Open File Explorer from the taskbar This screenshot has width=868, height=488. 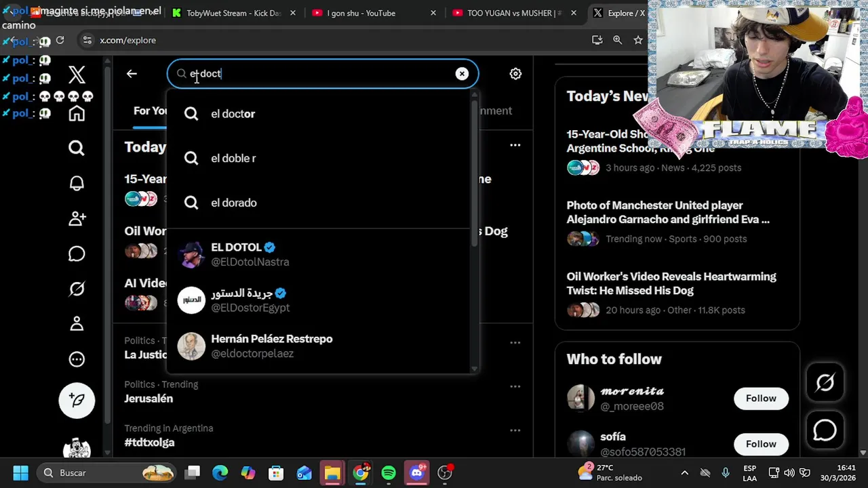click(x=332, y=472)
